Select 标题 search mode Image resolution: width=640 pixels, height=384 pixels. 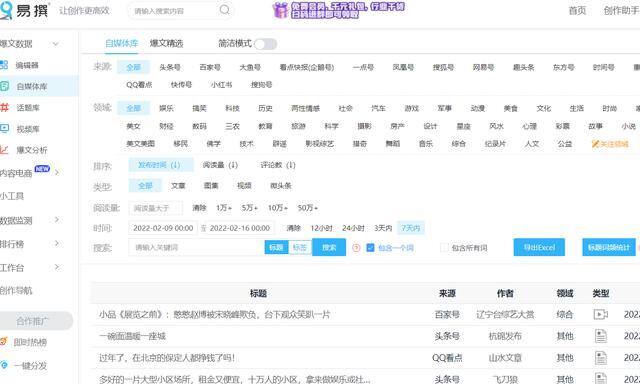(276, 247)
